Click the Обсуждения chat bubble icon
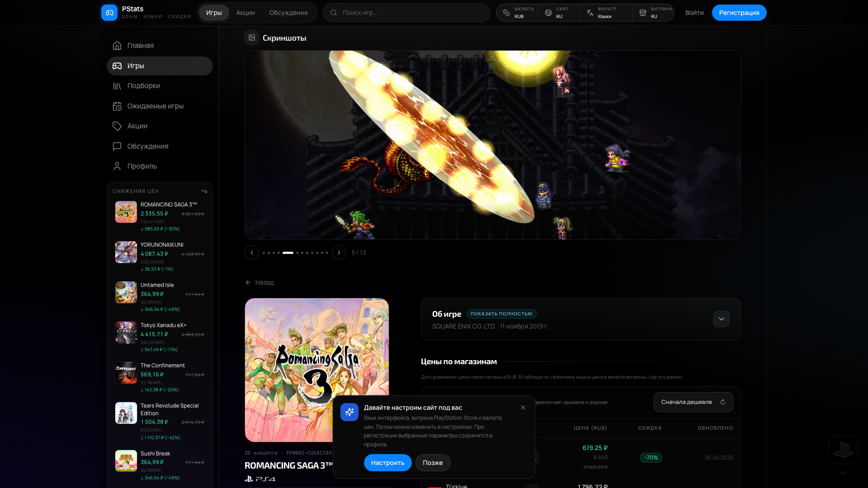This screenshot has width=868, height=488. (117, 146)
